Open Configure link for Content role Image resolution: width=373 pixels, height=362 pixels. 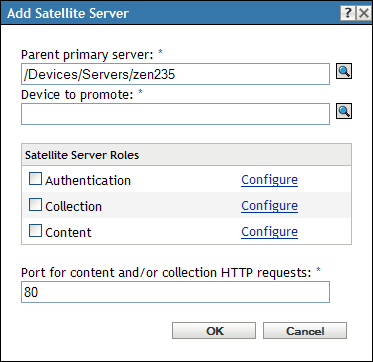coord(269,232)
